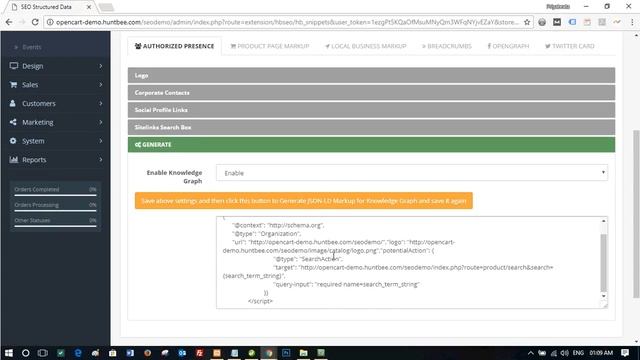
Task: Click the first round extension icon after the star
Action: coord(542,22)
